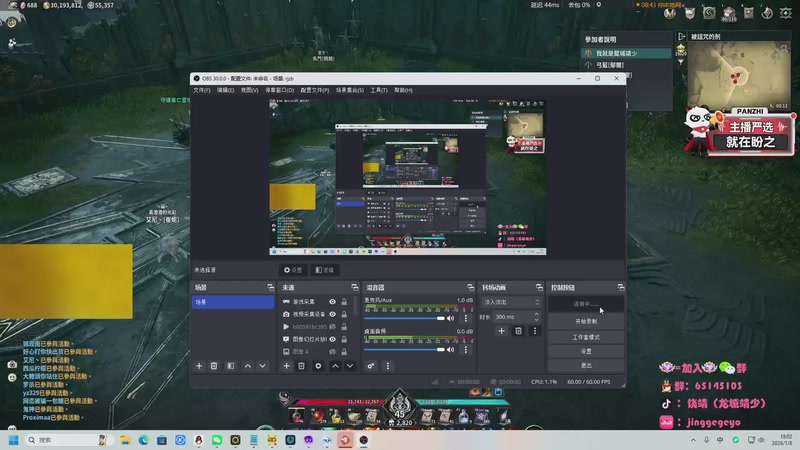Toggle lock on b00591bc395 source
The image size is (800, 450).
tap(344, 327)
